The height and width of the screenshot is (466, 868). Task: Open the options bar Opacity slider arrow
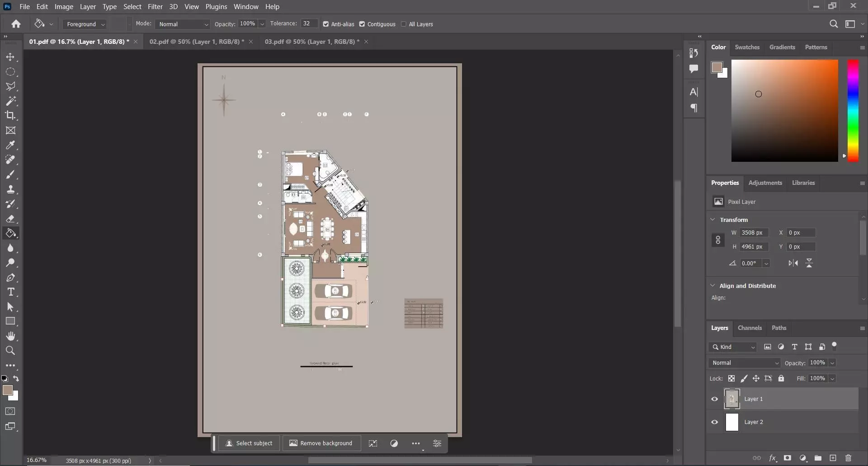click(x=262, y=24)
